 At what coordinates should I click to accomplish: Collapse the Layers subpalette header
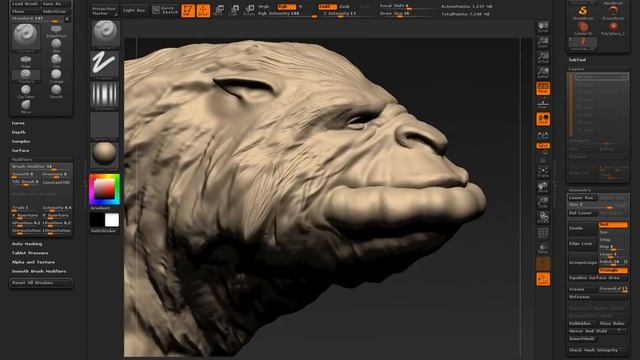pyautogui.click(x=576, y=69)
